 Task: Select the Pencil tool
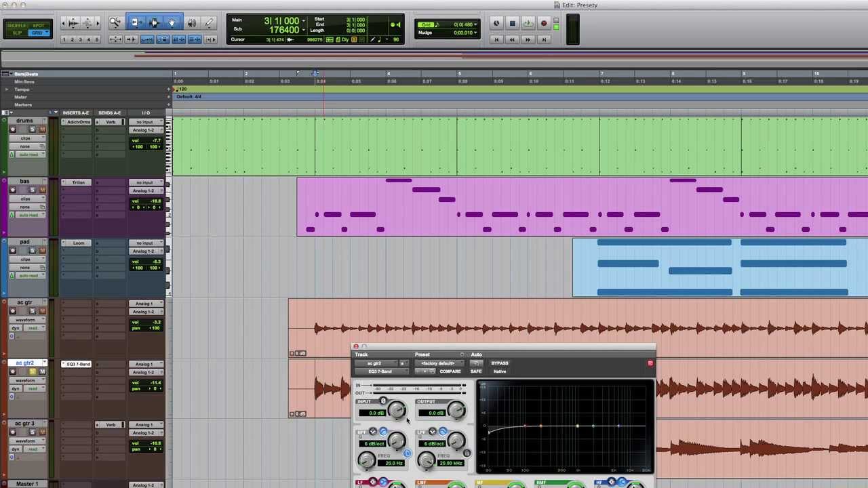coord(209,23)
